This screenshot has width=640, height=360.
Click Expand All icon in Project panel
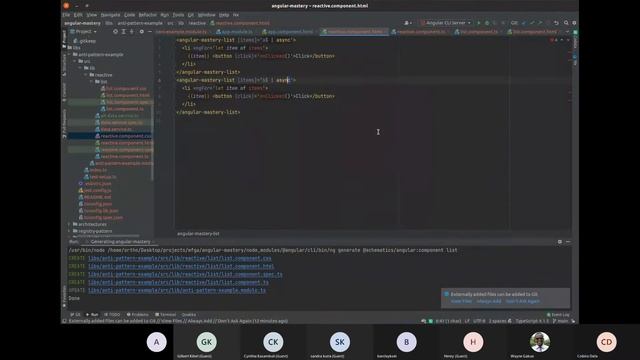click(124, 31)
